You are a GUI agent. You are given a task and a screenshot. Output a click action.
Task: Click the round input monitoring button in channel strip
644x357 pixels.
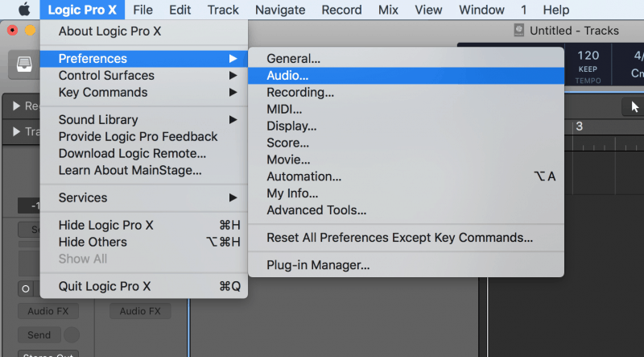pyautogui.click(x=26, y=289)
